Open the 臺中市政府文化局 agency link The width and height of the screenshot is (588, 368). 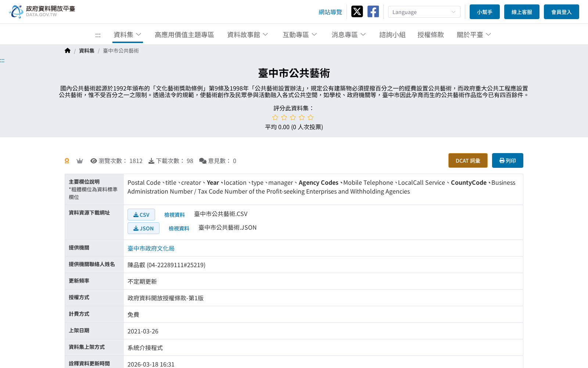(151, 248)
